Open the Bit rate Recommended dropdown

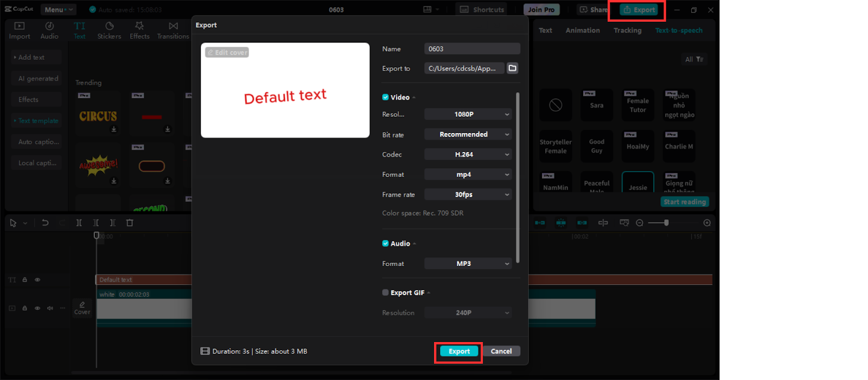click(468, 134)
